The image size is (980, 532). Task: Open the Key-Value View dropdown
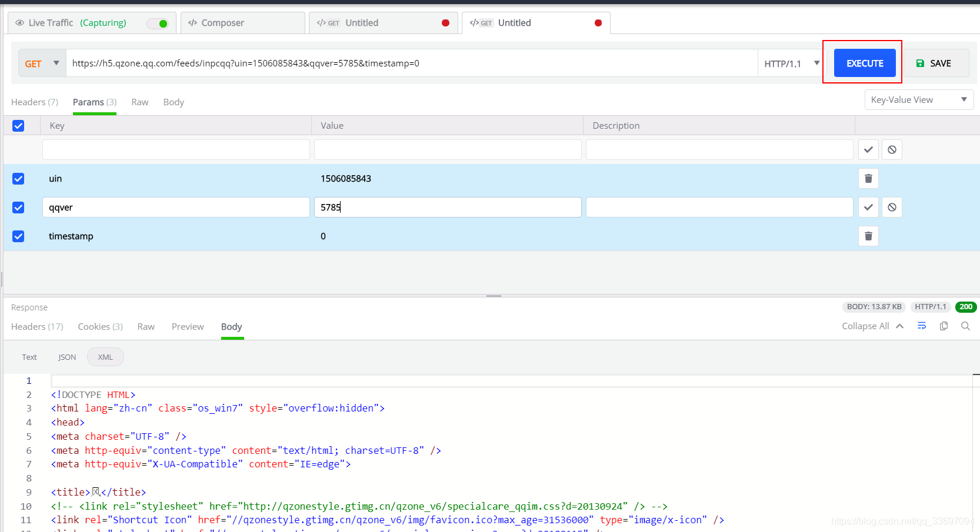(919, 100)
